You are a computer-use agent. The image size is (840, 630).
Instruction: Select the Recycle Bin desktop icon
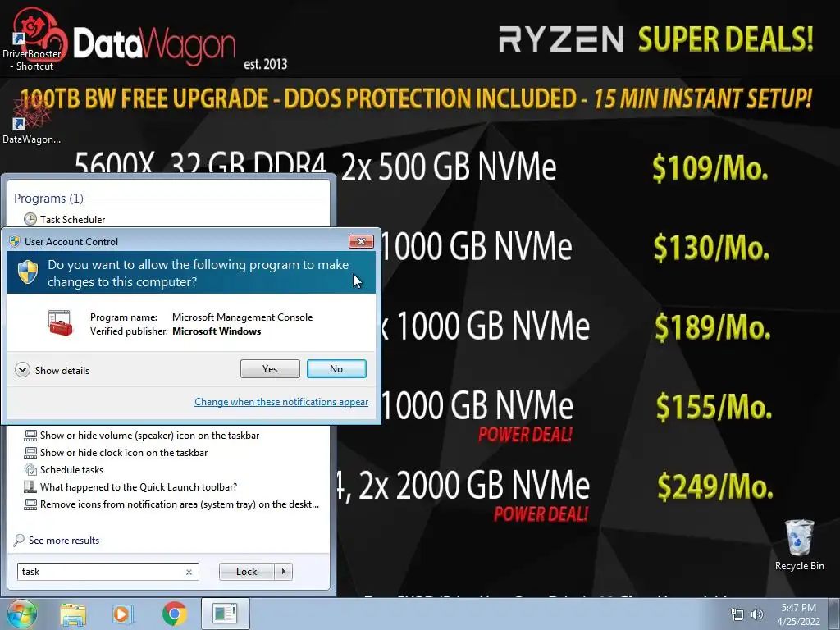point(799,546)
